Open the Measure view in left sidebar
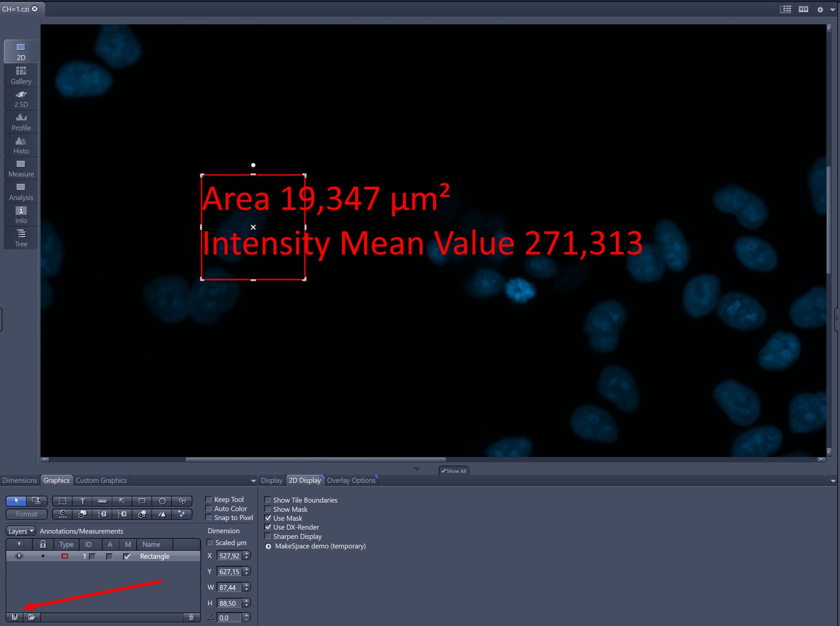840x626 pixels. [x=21, y=168]
